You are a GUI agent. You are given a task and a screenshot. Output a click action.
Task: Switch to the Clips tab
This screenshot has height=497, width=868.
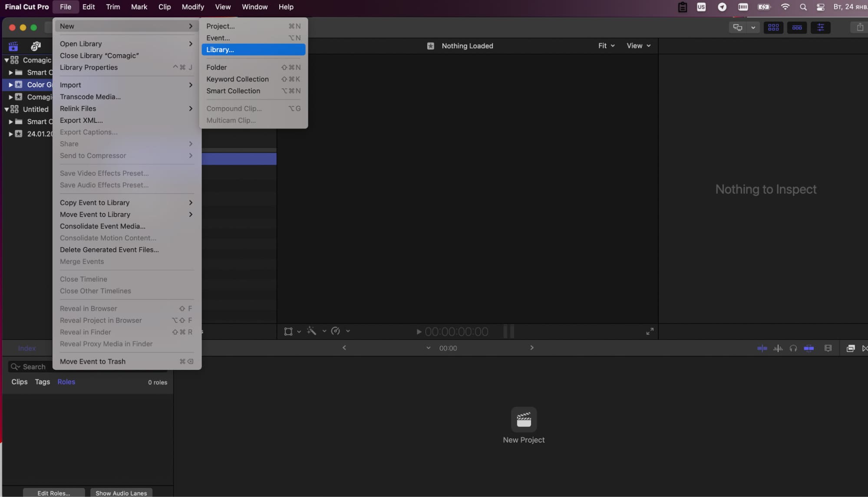click(x=19, y=382)
